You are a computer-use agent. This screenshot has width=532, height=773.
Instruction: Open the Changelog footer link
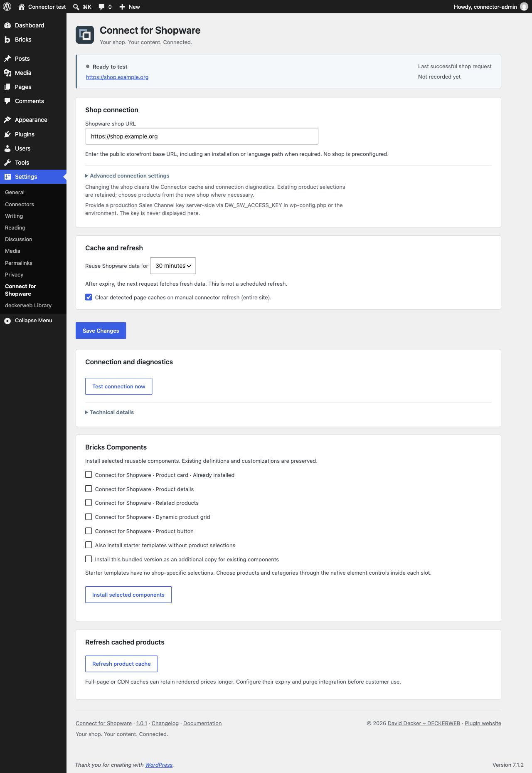(x=165, y=723)
